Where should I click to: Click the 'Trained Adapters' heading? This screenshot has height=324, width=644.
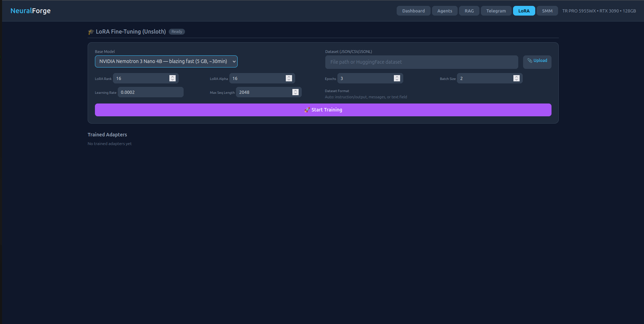[x=107, y=135]
